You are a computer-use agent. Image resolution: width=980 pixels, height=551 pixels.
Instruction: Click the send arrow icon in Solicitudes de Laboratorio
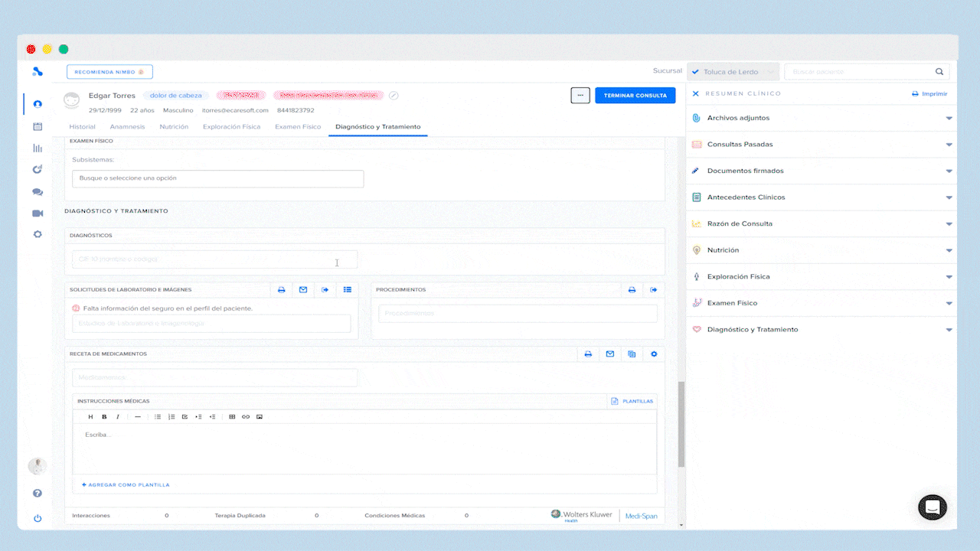tap(325, 290)
